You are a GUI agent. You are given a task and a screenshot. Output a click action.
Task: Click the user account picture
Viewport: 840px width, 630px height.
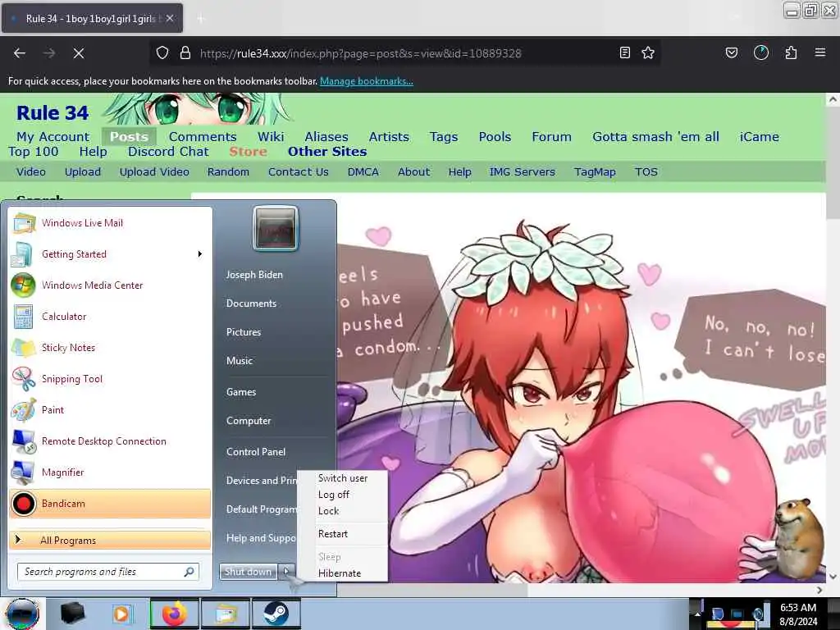click(x=276, y=228)
